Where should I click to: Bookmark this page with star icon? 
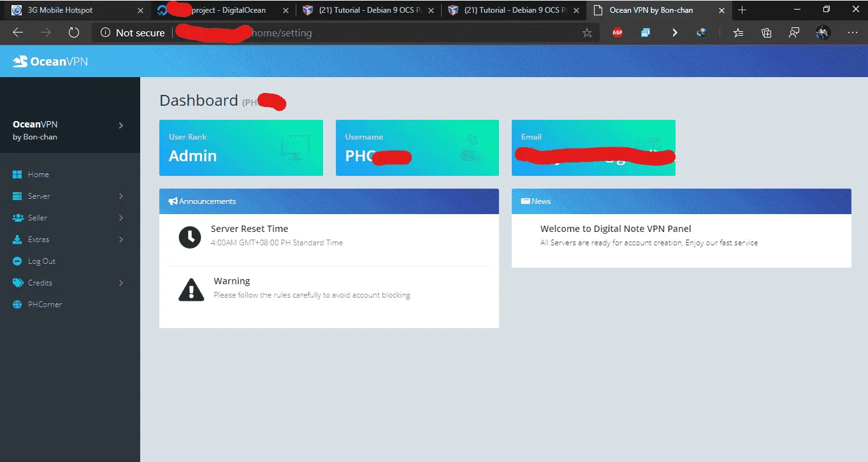tap(587, 32)
